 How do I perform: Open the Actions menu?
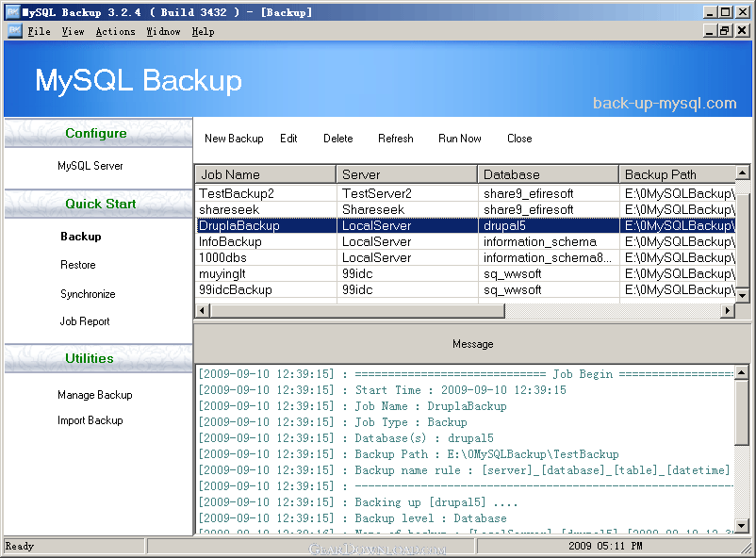pyautogui.click(x=115, y=31)
